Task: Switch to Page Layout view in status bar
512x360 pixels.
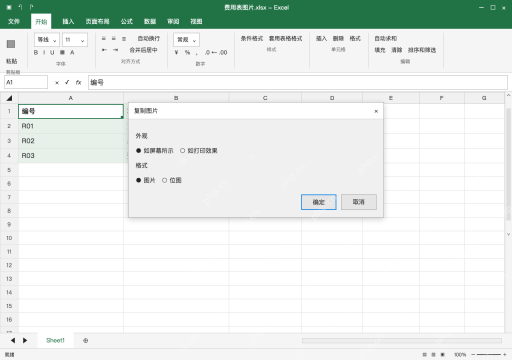Action: (x=433, y=354)
